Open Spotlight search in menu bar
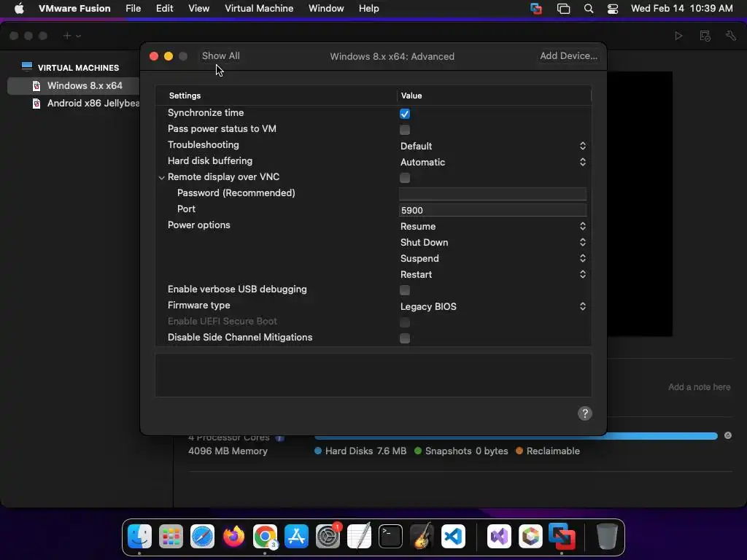 pos(589,9)
